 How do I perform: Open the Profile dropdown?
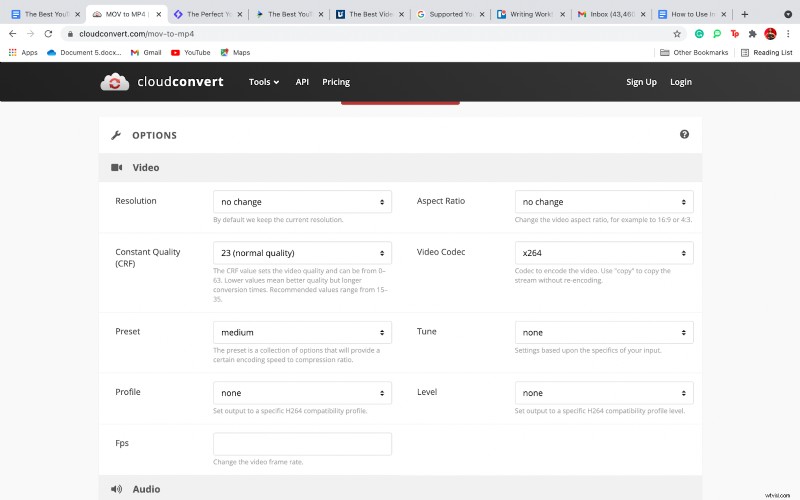tap(302, 393)
